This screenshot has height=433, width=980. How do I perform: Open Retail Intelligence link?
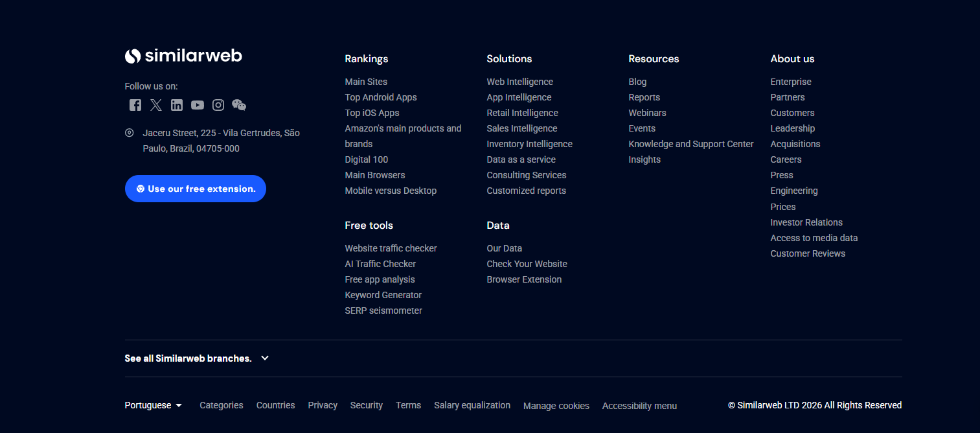tap(523, 113)
